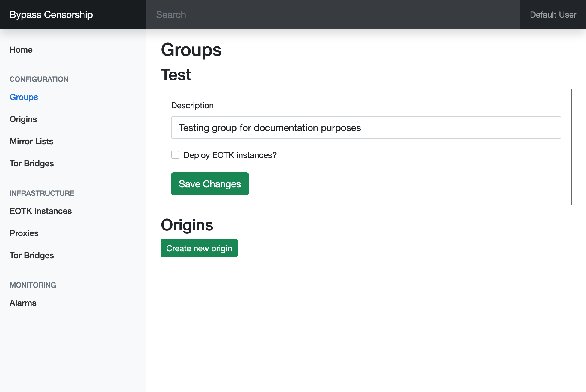The width and height of the screenshot is (586, 392).
Task: Open Tor Bridges under Configuration
Action: click(x=32, y=163)
